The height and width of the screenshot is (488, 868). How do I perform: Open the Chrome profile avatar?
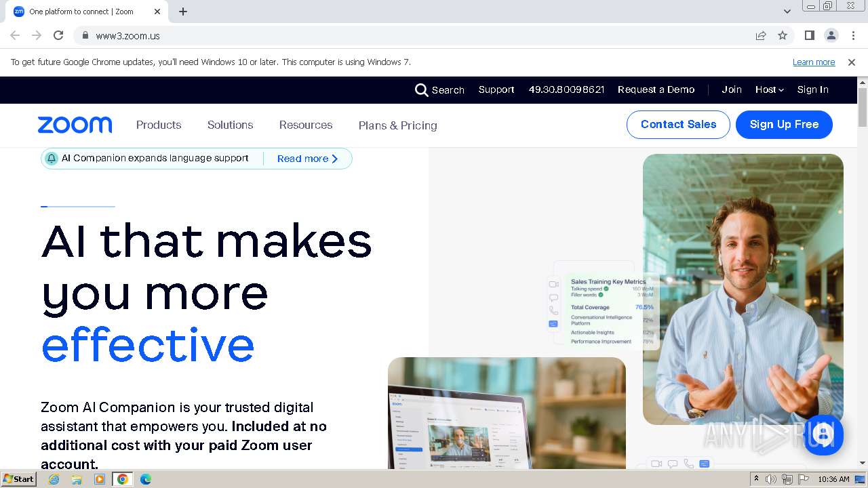tap(831, 35)
